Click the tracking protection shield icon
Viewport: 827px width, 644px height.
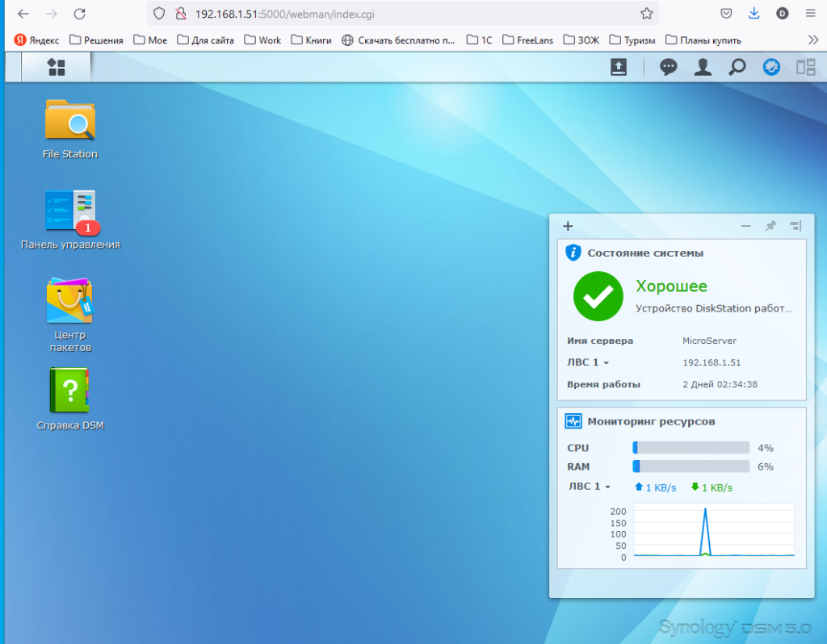(x=159, y=14)
